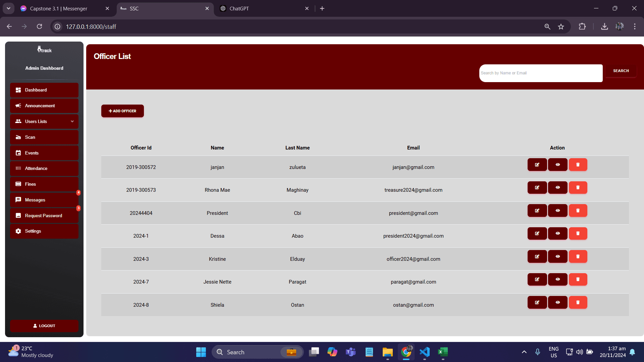View officer Kristine Elduay
This screenshot has width=644, height=362.
tap(557, 256)
